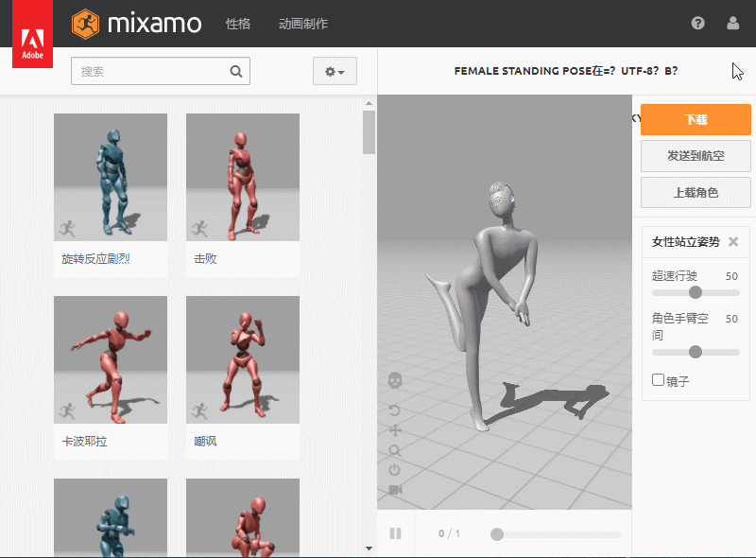Open the Mixamo home logo
The height and width of the screenshot is (558, 756).
click(136, 24)
